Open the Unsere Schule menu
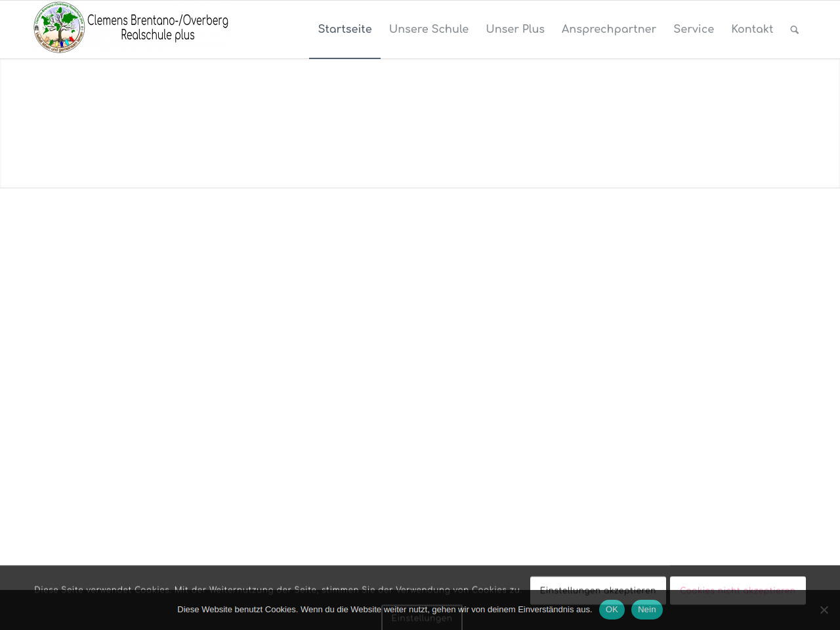Viewport: 840px width, 630px height. point(429,30)
